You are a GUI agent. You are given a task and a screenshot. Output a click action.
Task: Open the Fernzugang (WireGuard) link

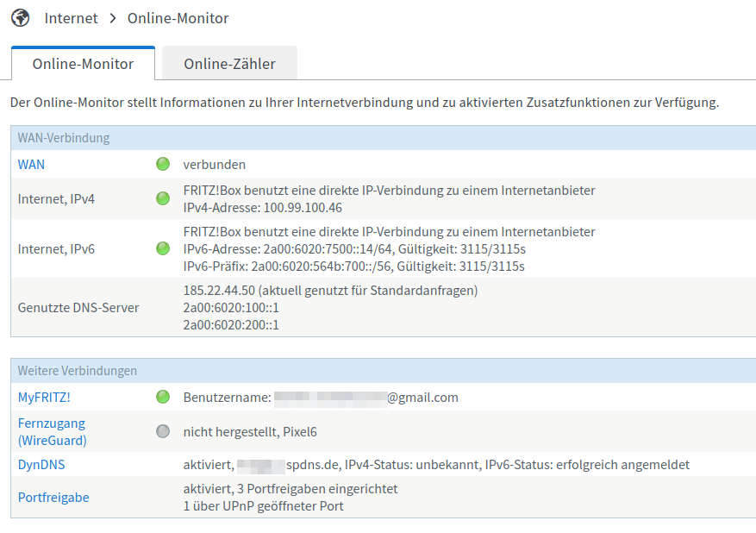(x=52, y=431)
